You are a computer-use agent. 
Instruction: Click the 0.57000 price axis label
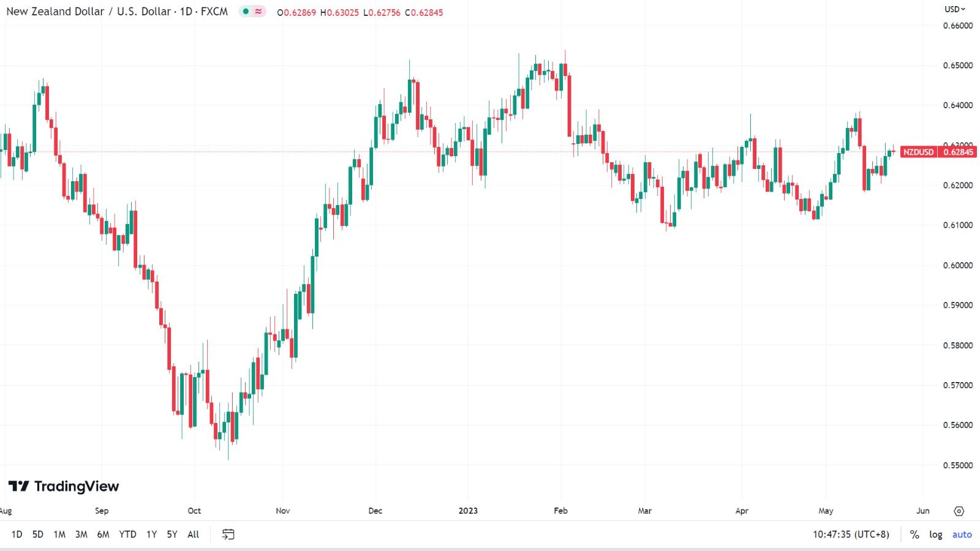pyautogui.click(x=958, y=385)
